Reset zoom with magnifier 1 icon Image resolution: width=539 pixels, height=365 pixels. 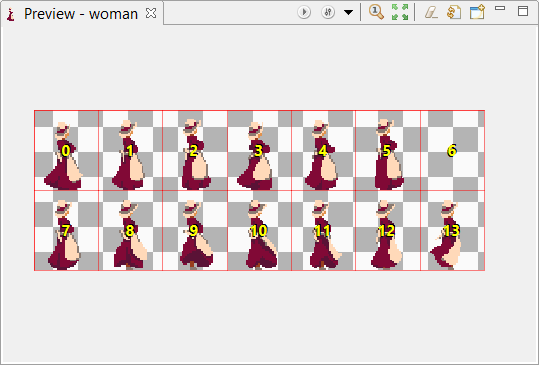click(x=376, y=12)
